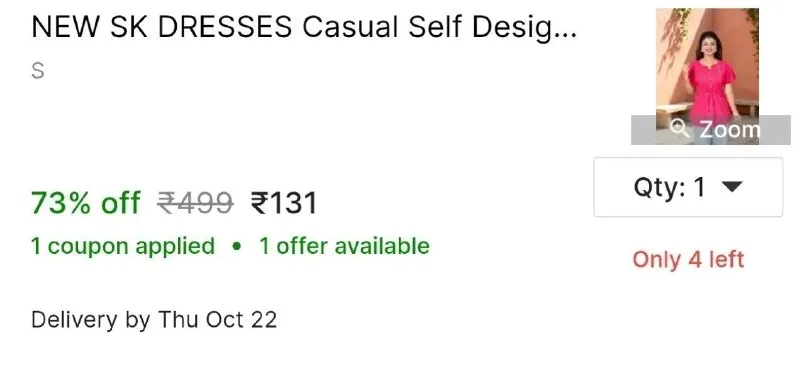Open the Qty: 1 quantity dropdown
The image size is (800, 367).
point(688,187)
